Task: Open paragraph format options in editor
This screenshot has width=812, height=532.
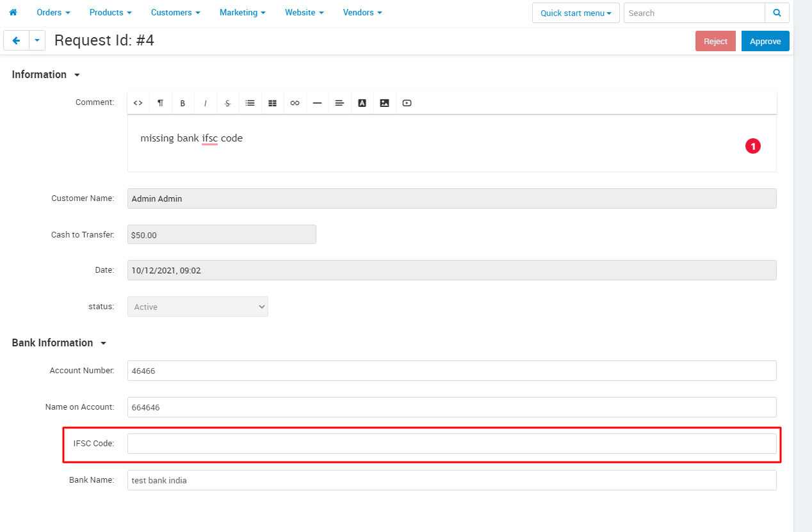Action: point(160,103)
